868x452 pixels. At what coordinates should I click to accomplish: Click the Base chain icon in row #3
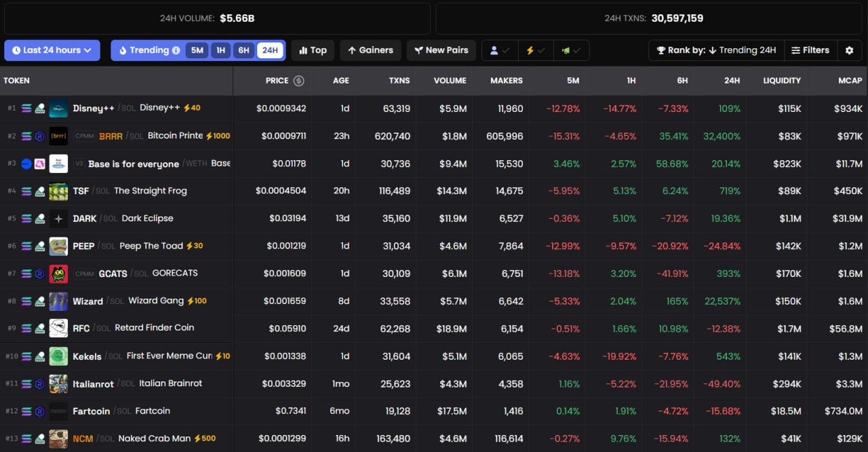(x=26, y=164)
